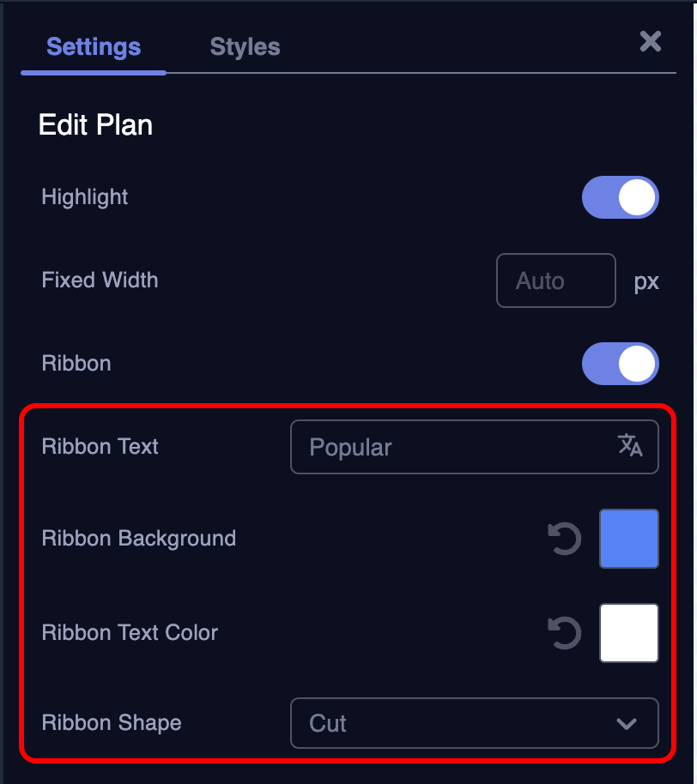This screenshot has width=697, height=784.
Task: Close the Edit Plan panel
Action: tap(651, 41)
